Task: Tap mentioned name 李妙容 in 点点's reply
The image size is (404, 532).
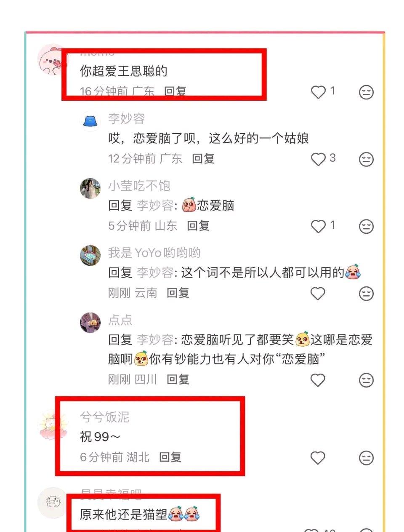Action: point(155,340)
